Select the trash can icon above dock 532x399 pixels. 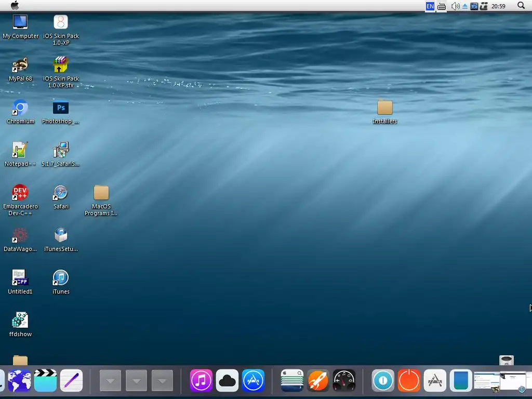[507, 361]
